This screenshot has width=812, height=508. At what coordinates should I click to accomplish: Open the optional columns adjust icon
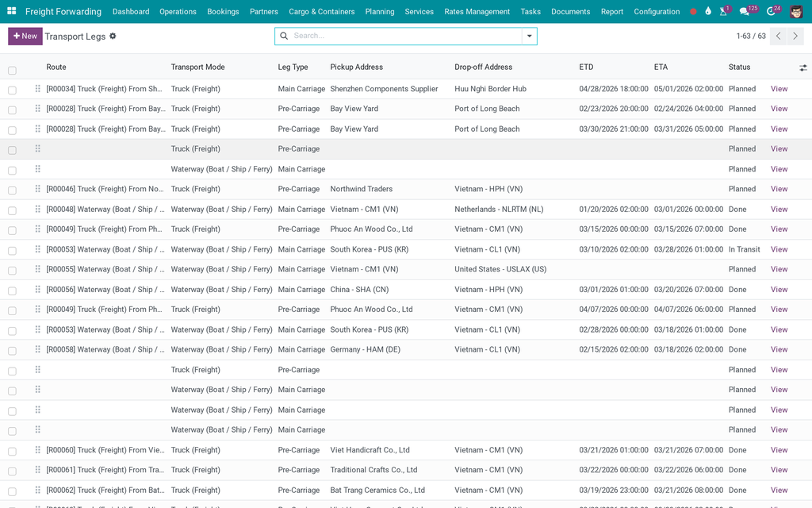pos(802,67)
